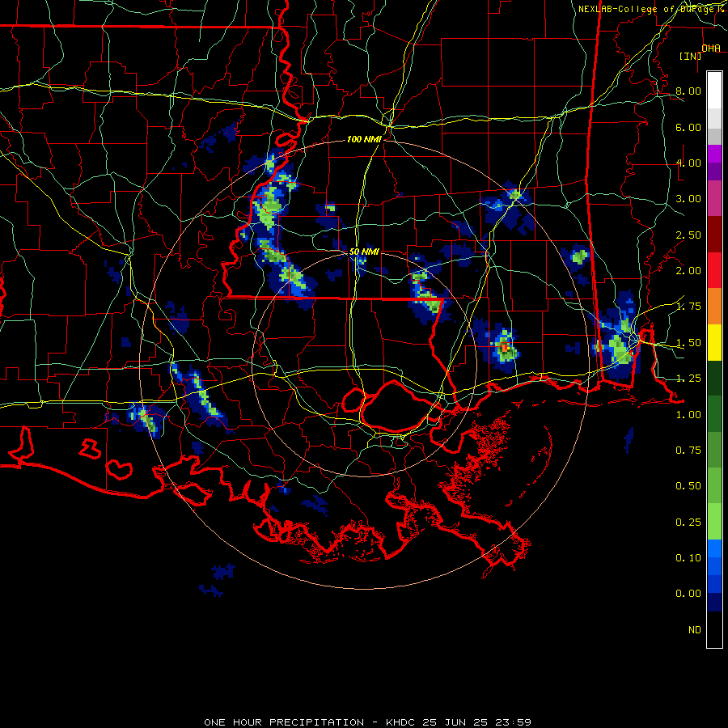
Task: Select the 0.75 legend label
Action: 688,451
